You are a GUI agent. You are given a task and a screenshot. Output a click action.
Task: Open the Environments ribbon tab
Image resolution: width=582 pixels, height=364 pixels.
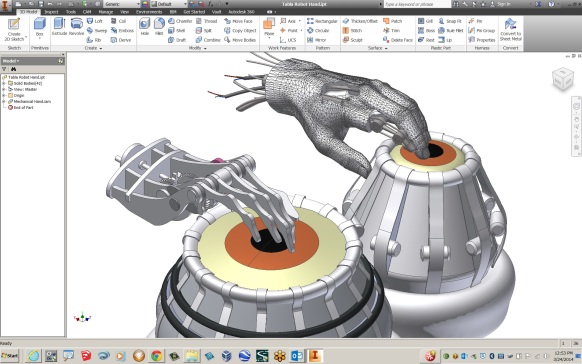click(149, 12)
